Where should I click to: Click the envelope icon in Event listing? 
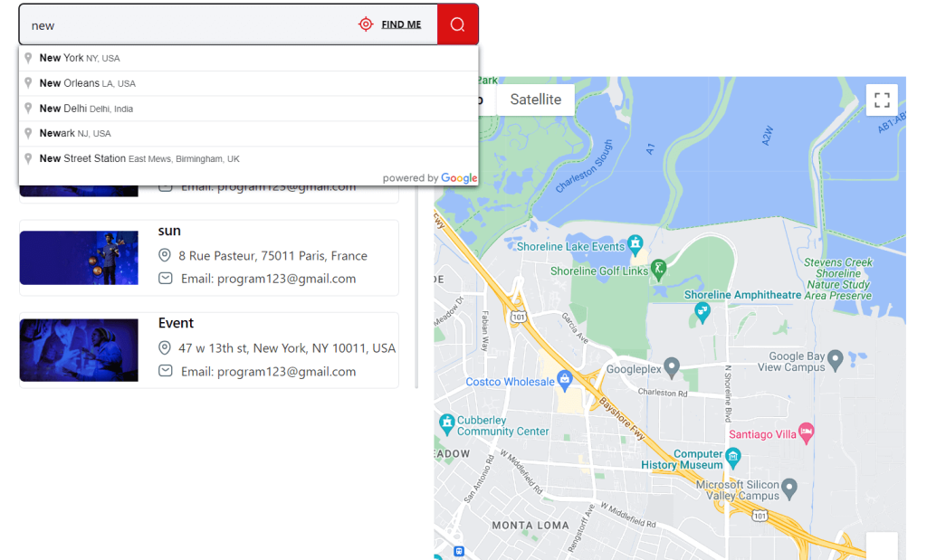166,371
